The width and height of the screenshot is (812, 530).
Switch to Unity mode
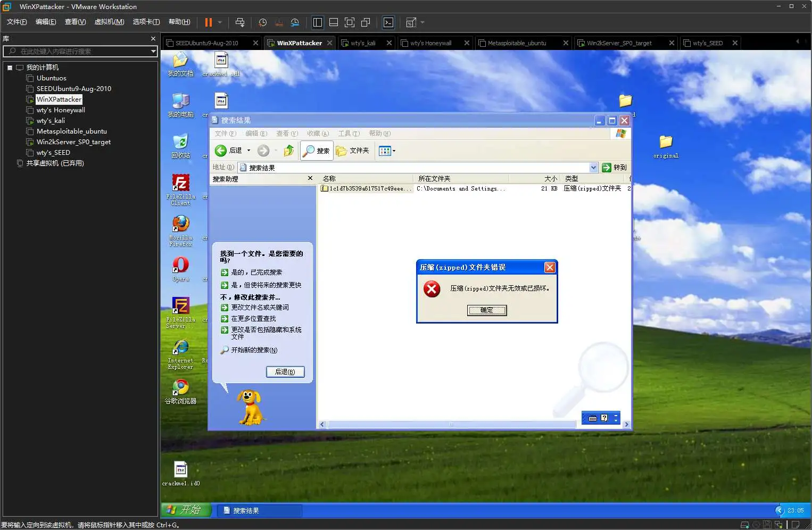tap(366, 22)
